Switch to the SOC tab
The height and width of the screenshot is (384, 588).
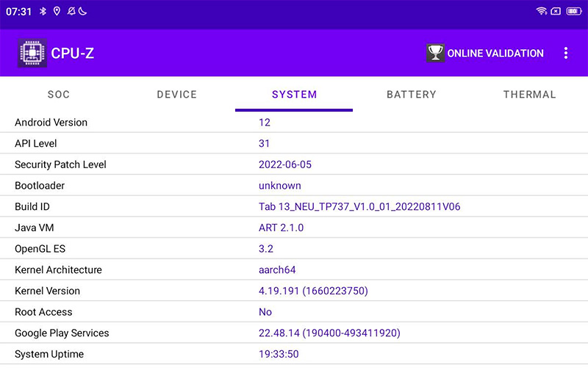(59, 95)
